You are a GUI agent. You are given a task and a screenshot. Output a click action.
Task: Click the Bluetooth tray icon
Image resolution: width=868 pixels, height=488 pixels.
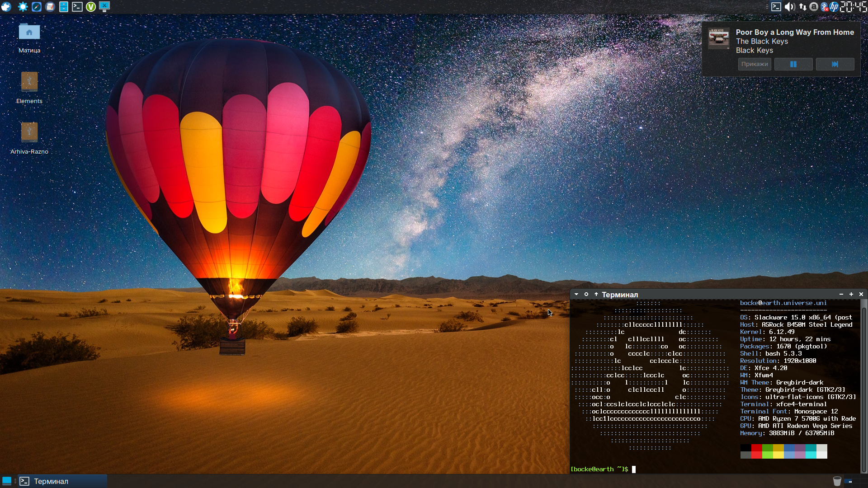click(x=824, y=6)
